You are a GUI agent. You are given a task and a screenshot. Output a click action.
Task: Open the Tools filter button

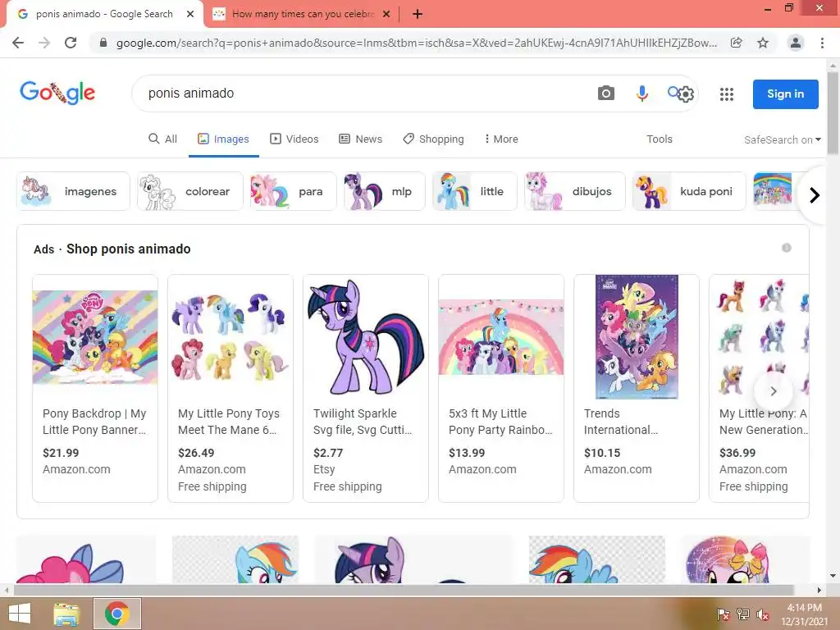[x=659, y=139]
